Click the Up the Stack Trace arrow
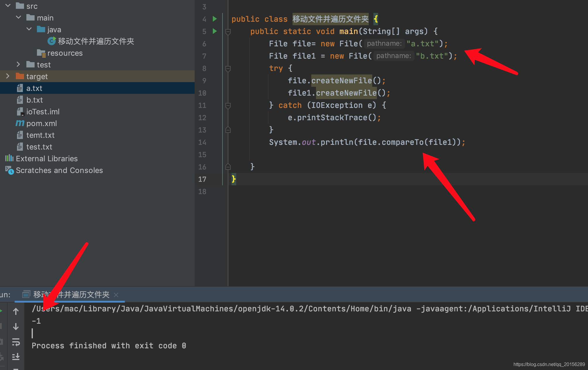 [16, 311]
